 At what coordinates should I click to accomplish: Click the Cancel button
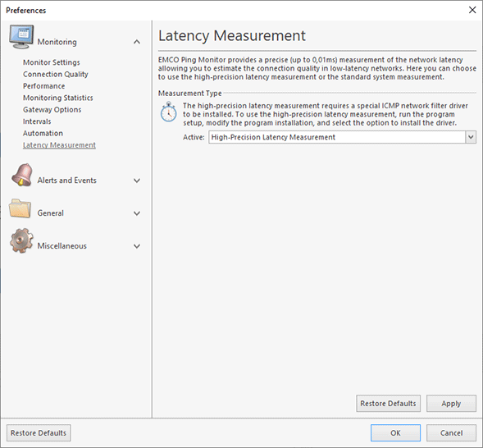click(451, 433)
